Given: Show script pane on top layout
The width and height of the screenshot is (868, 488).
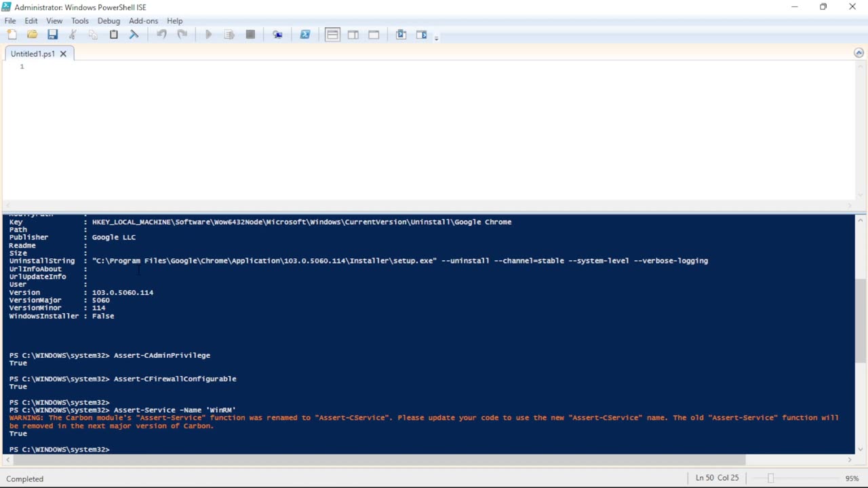Looking at the screenshot, I should tap(332, 35).
